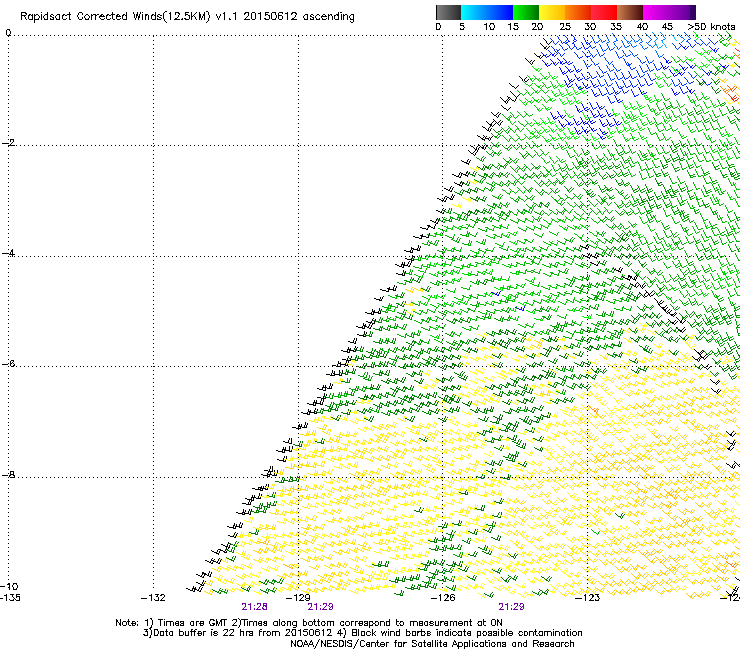Click the '21:29' time label beside '-129'

320,607
